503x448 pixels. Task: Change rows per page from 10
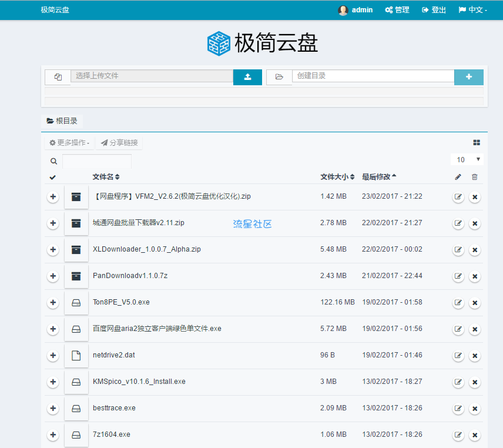pos(467,159)
